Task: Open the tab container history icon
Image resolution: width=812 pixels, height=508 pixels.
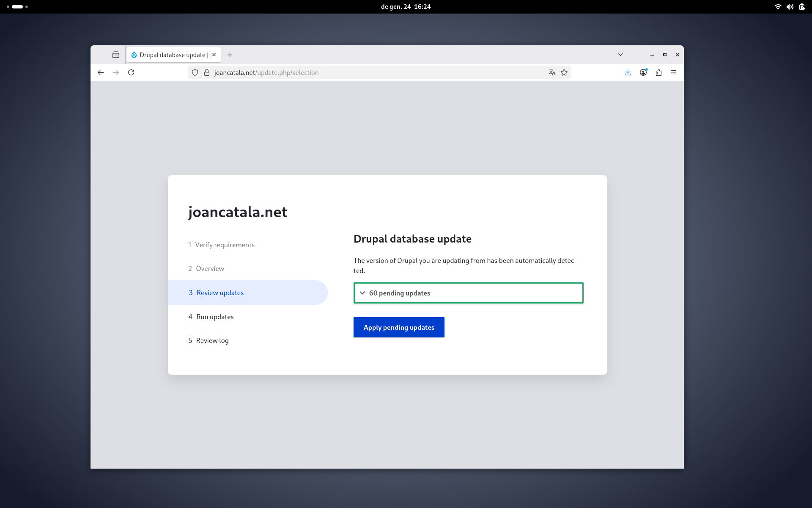Action: click(x=116, y=55)
